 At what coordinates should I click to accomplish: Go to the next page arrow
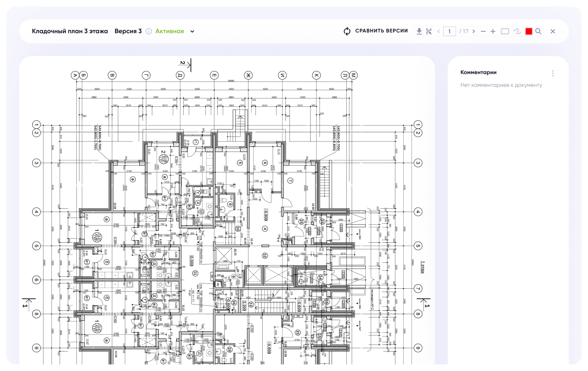click(x=474, y=31)
